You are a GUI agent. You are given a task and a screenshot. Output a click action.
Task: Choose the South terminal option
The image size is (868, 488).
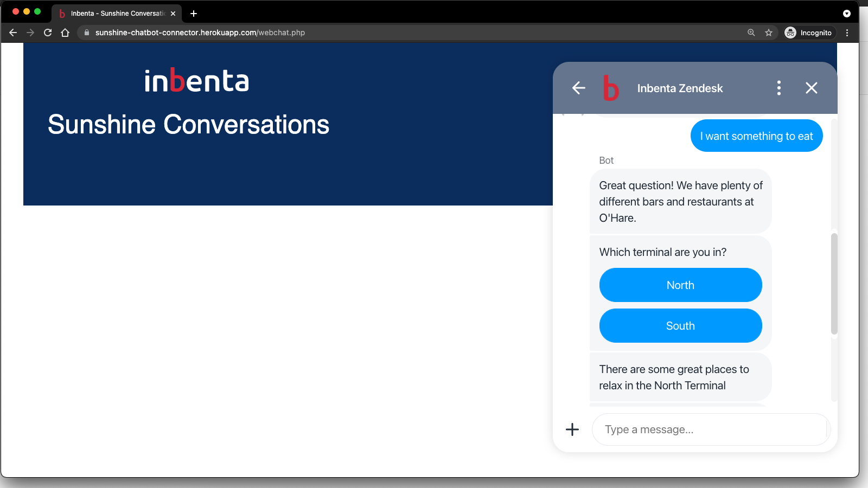click(680, 326)
